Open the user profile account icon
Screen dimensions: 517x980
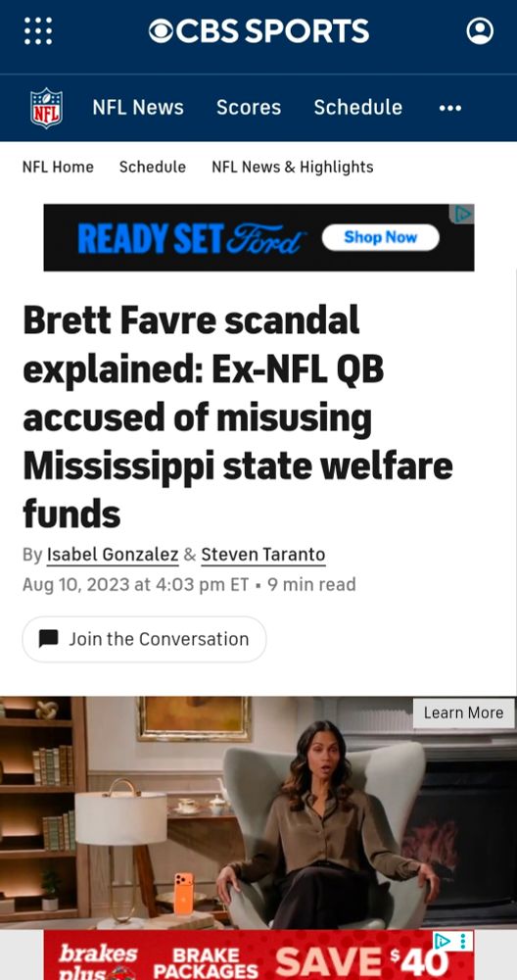pyautogui.click(x=480, y=30)
